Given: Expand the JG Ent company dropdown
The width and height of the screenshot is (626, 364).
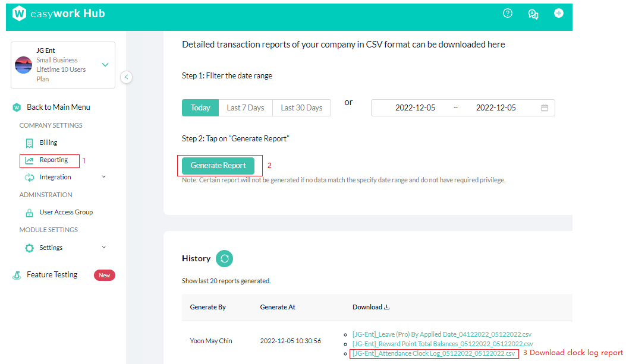Looking at the screenshot, I should click(105, 65).
